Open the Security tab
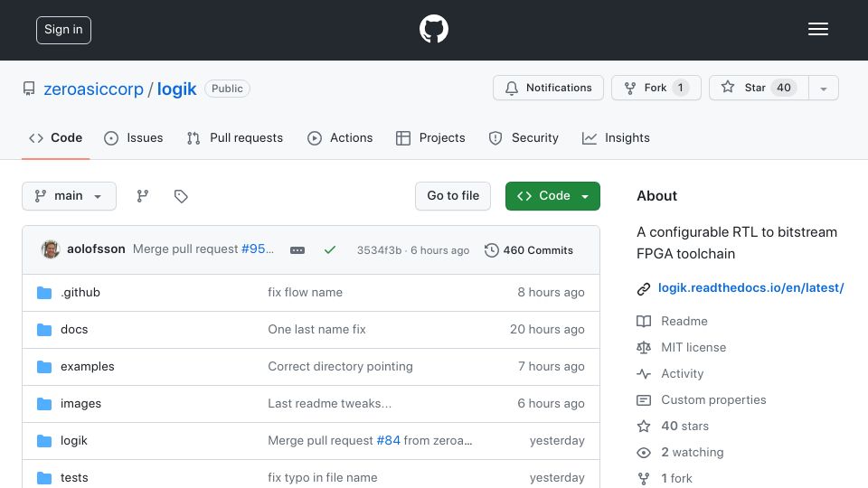Image resolution: width=868 pixels, height=488 pixels. (x=524, y=137)
